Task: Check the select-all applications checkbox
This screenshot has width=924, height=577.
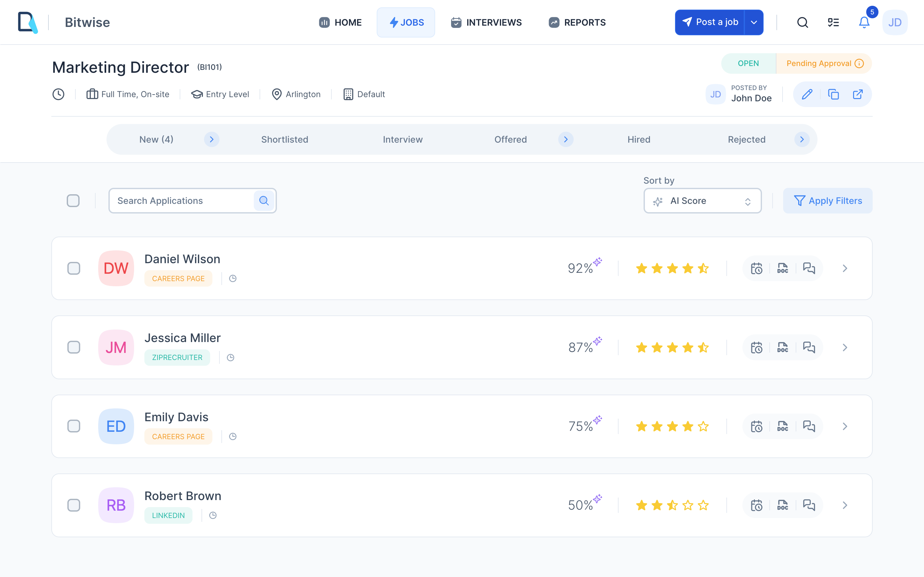Action: click(x=73, y=200)
